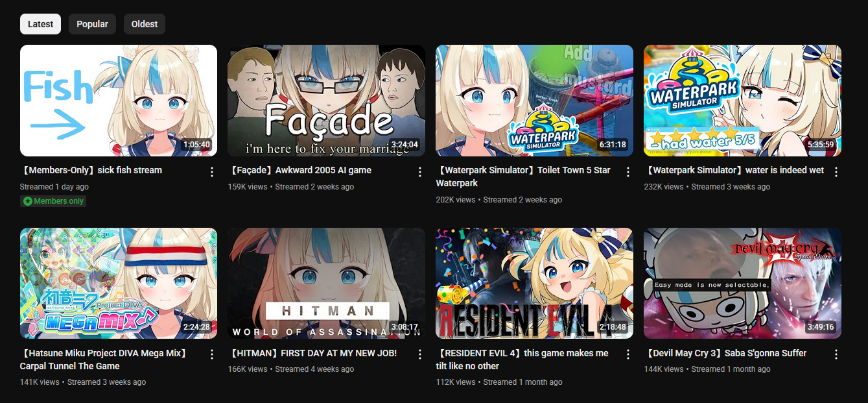Image resolution: width=868 pixels, height=403 pixels.
Task: Click the Members only badge
Action: [53, 201]
